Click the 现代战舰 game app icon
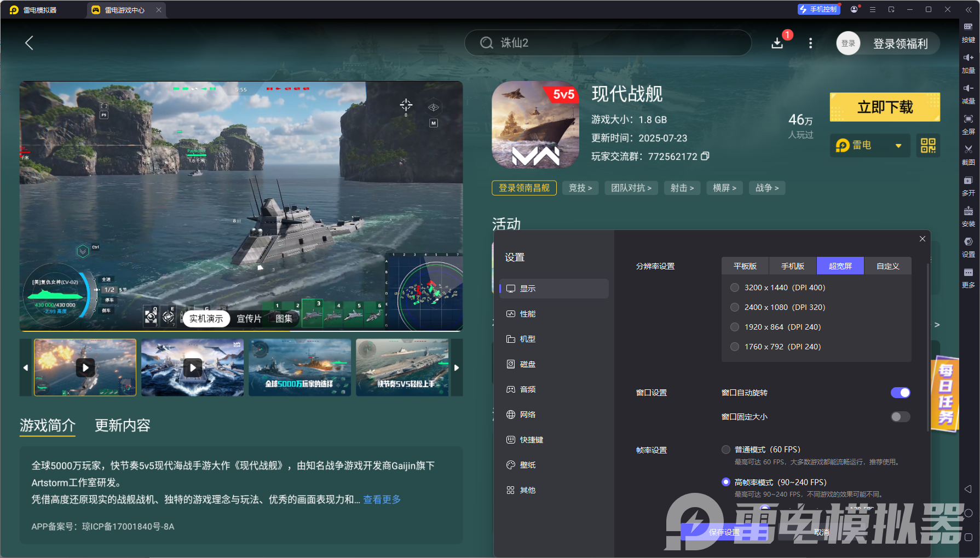 click(535, 124)
